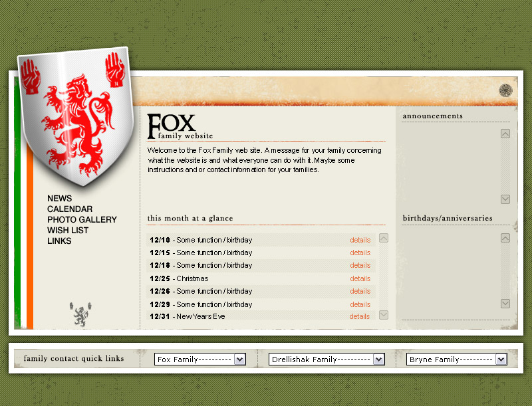Open details for 12/31 New Years Eve

point(360,316)
